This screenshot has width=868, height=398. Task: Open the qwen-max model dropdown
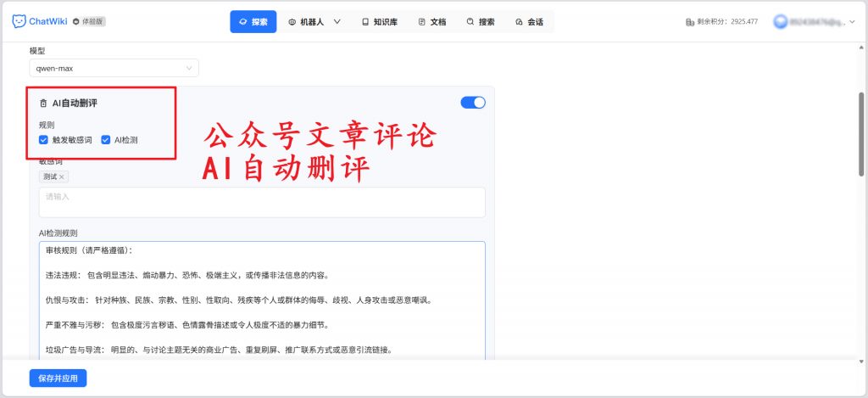[x=114, y=68]
